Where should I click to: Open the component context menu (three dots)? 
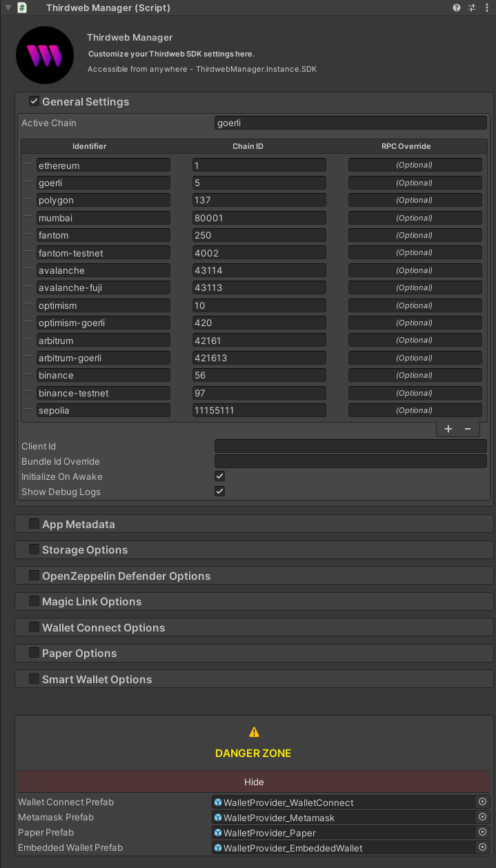[487, 8]
